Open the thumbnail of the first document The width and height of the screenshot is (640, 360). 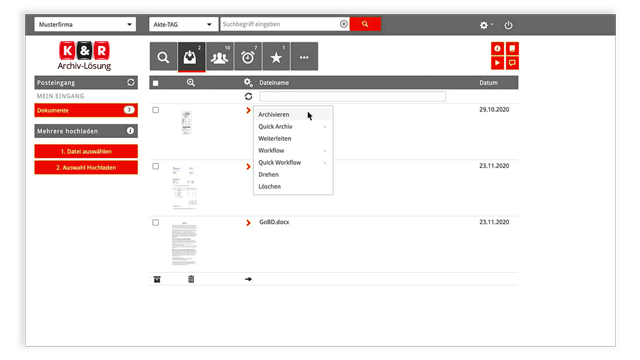pyautogui.click(x=187, y=122)
